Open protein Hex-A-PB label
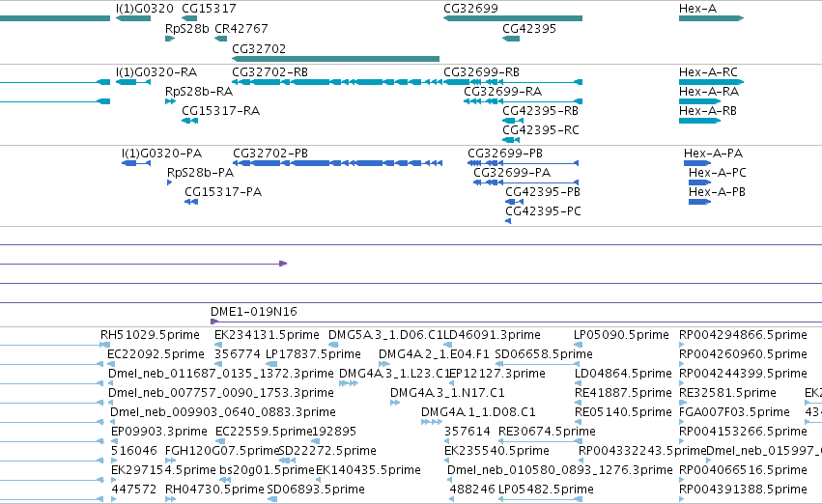 click(717, 192)
